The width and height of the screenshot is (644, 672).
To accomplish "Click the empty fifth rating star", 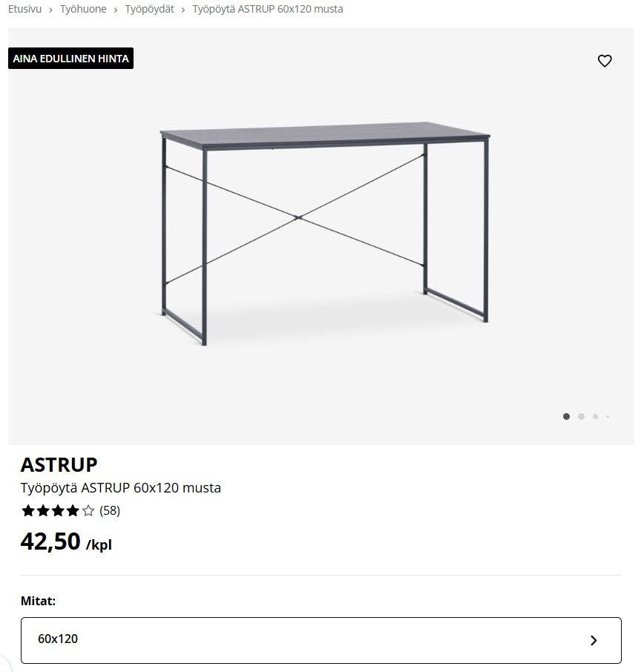I will point(88,510).
